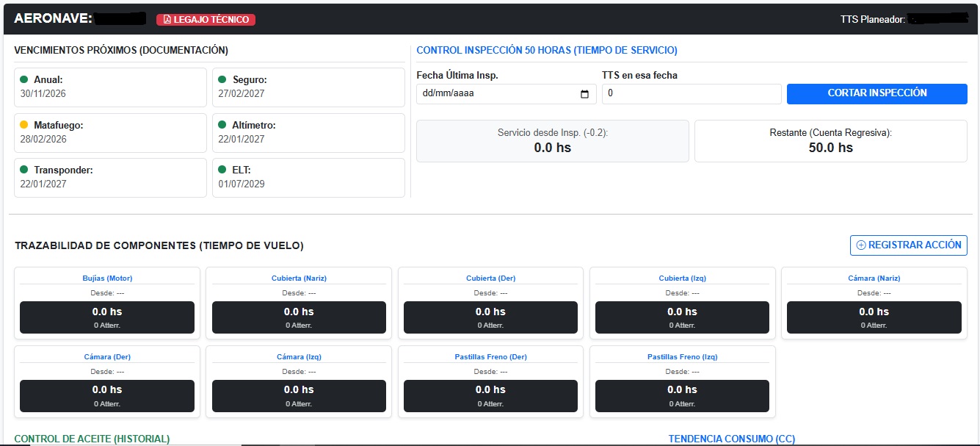
Task: Click the Servicio desde Insp. hours box
Action: pos(552,141)
